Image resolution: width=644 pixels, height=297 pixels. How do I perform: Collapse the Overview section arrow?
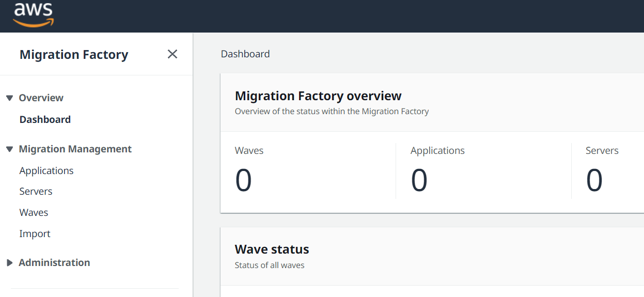pos(9,98)
